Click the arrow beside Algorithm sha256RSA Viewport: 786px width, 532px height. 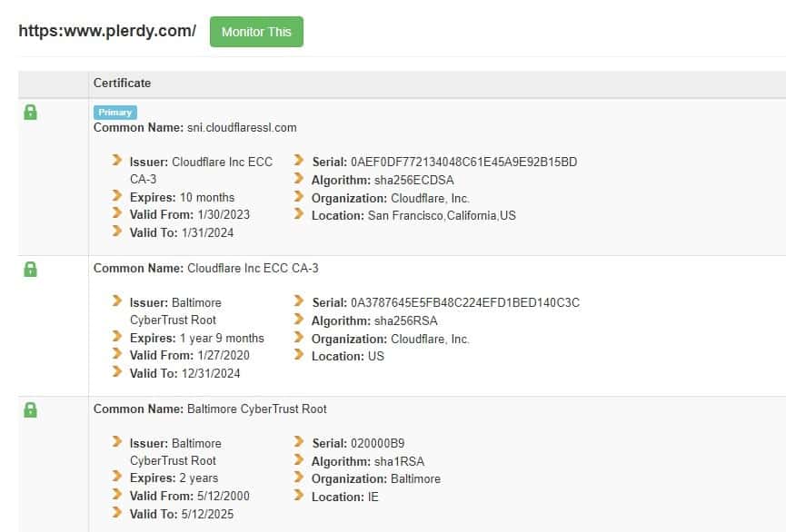click(299, 319)
